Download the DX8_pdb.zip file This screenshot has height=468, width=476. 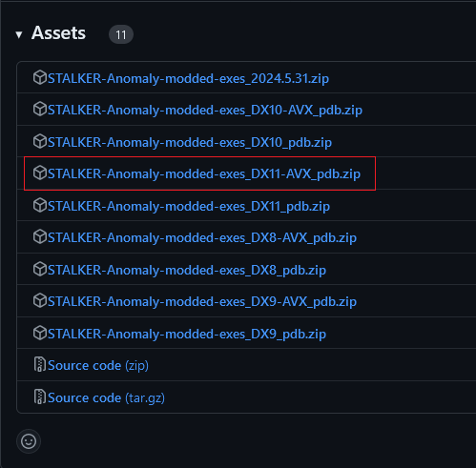click(187, 271)
